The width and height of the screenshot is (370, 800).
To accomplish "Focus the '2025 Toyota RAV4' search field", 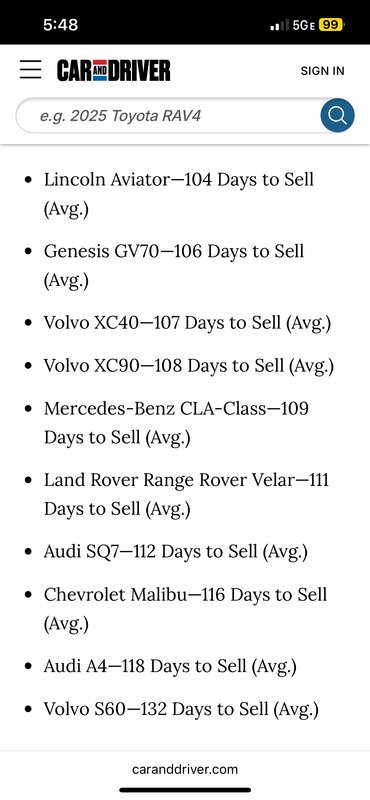I will (x=168, y=115).
